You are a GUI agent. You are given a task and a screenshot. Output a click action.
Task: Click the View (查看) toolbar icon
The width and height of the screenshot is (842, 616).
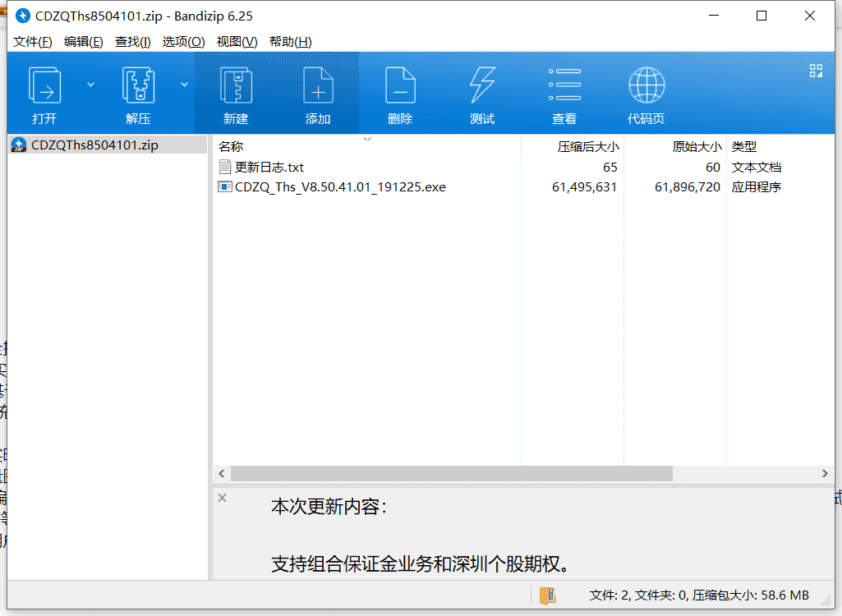[564, 85]
